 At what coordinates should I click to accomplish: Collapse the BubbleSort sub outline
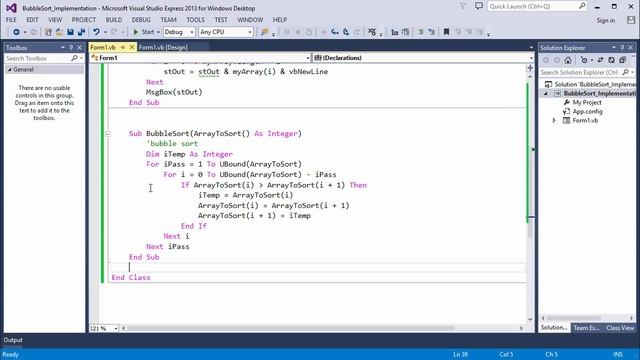(x=108, y=133)
